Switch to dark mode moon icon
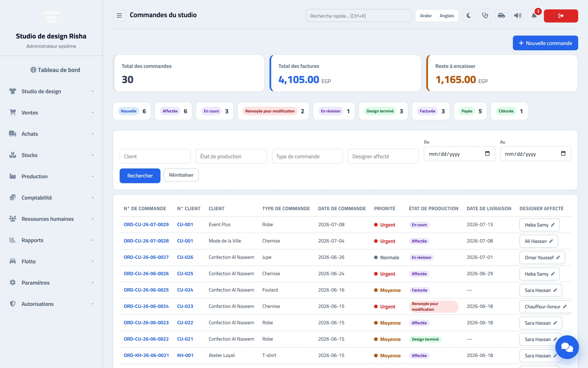The image size is (588, 368). (468, 16)
